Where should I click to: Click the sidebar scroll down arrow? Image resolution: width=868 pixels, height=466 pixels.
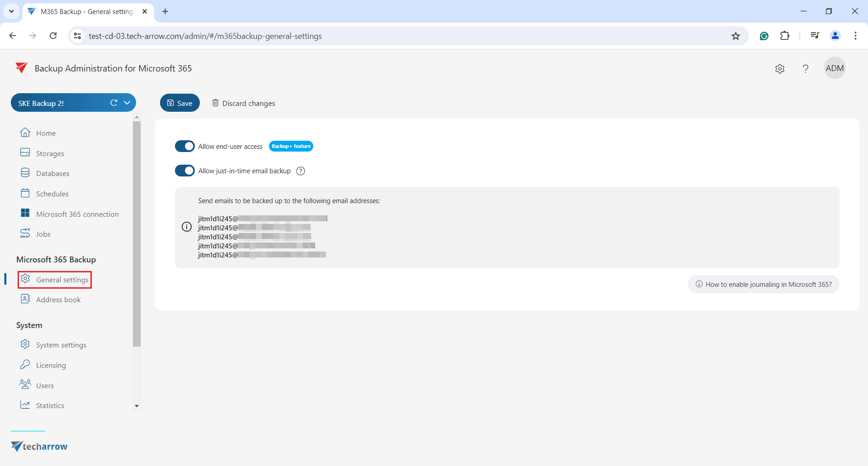tap(137, 406)
